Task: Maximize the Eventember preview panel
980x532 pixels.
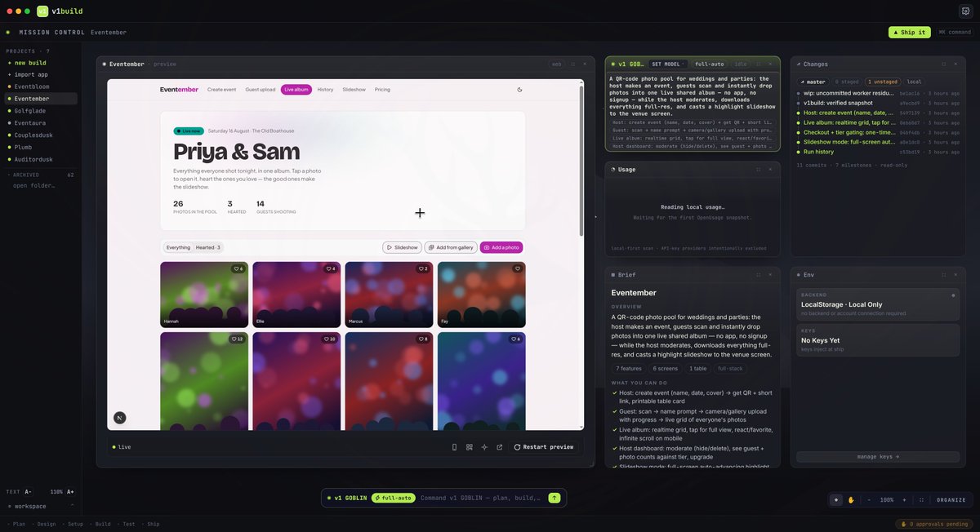Action: (573, 64)
